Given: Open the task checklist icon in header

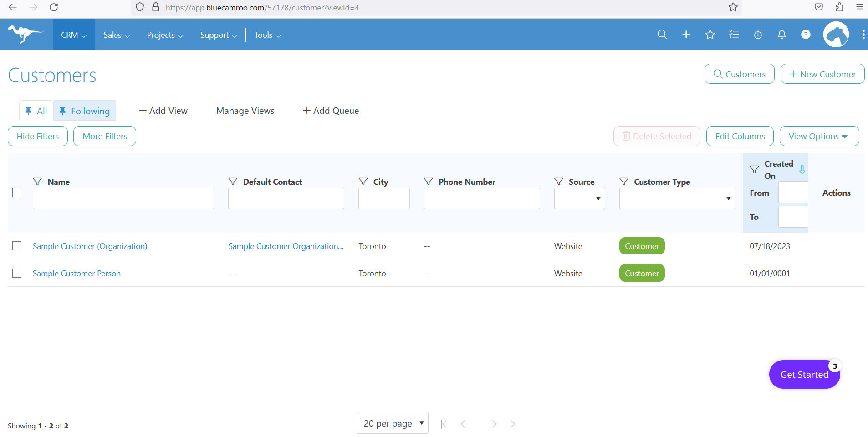Looking at the screenshot, I should [x=734, y=35].
